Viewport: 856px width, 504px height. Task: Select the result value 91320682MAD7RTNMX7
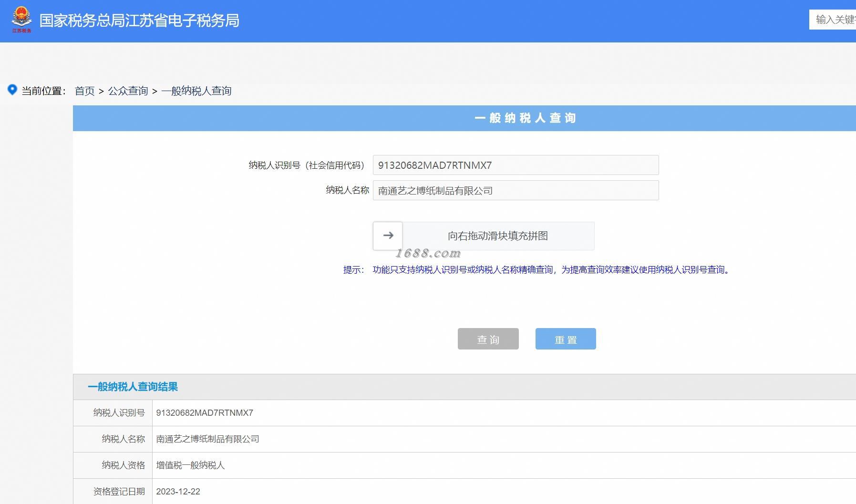[205, 413]
